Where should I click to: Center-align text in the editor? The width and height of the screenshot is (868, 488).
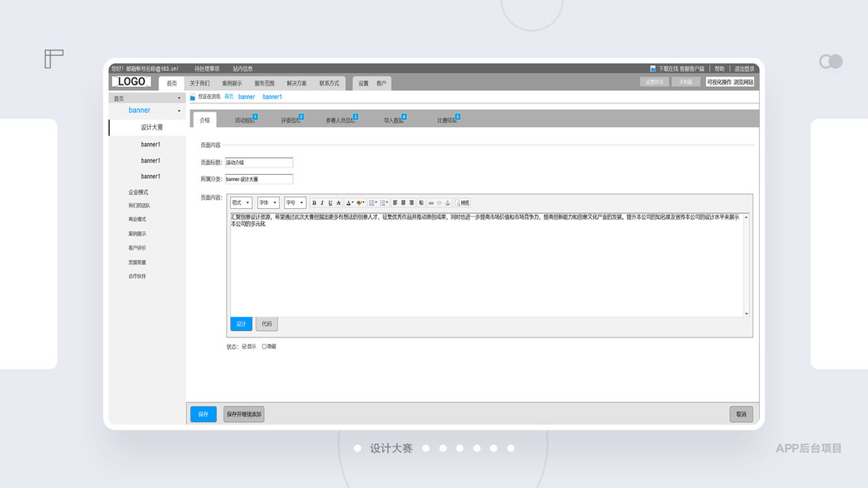403,203
